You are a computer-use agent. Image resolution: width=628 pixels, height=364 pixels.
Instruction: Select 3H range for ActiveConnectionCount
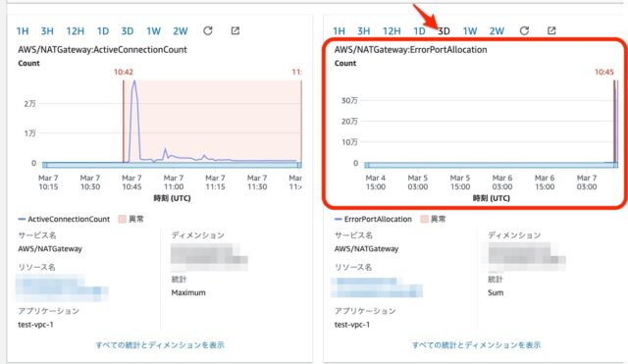tap(47, 31)
